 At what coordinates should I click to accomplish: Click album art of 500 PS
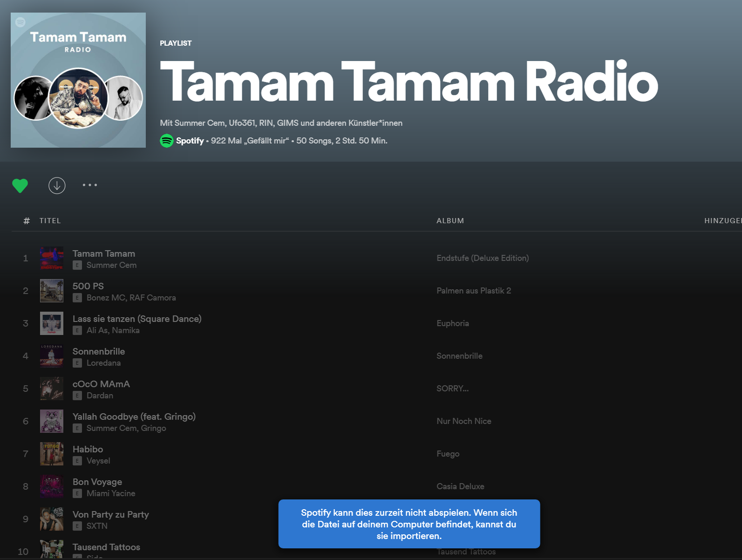(x=52, y=291)
